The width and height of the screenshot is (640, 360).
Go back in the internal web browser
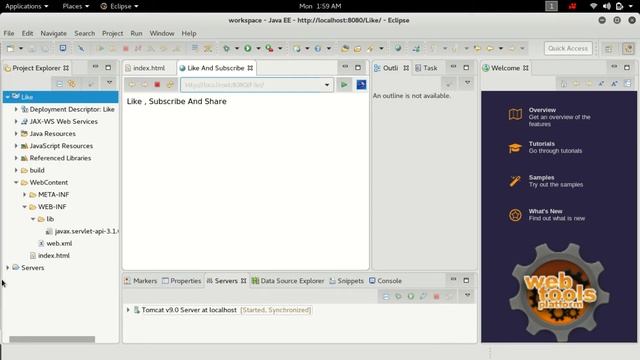point(132,84)
